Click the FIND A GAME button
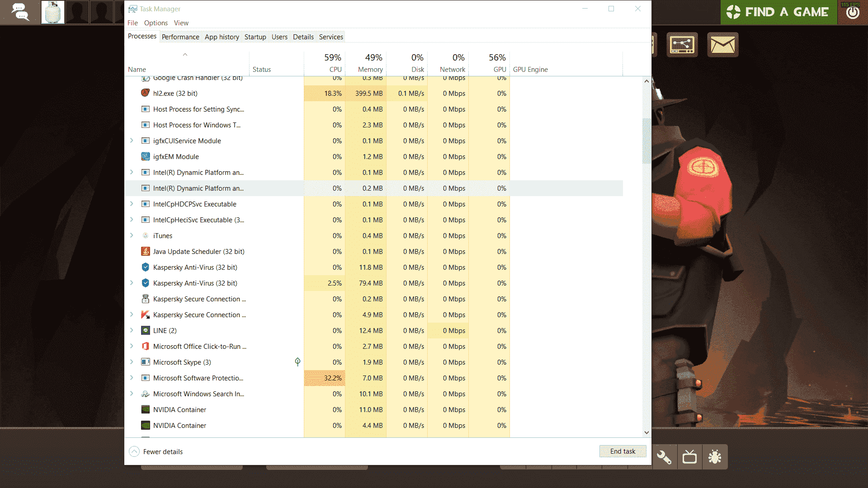The width and height of the screenshot is (868, 488). coord(778,12)
